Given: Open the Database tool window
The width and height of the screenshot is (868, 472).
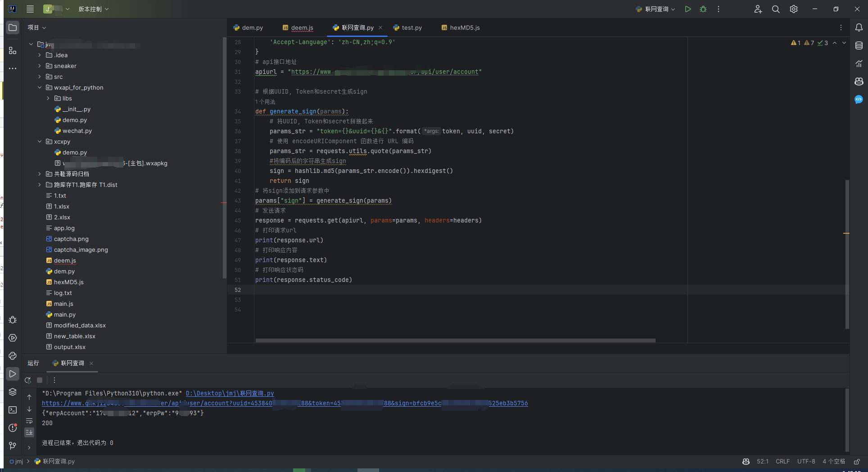Looking at the screenshot, I should (859, 45).
